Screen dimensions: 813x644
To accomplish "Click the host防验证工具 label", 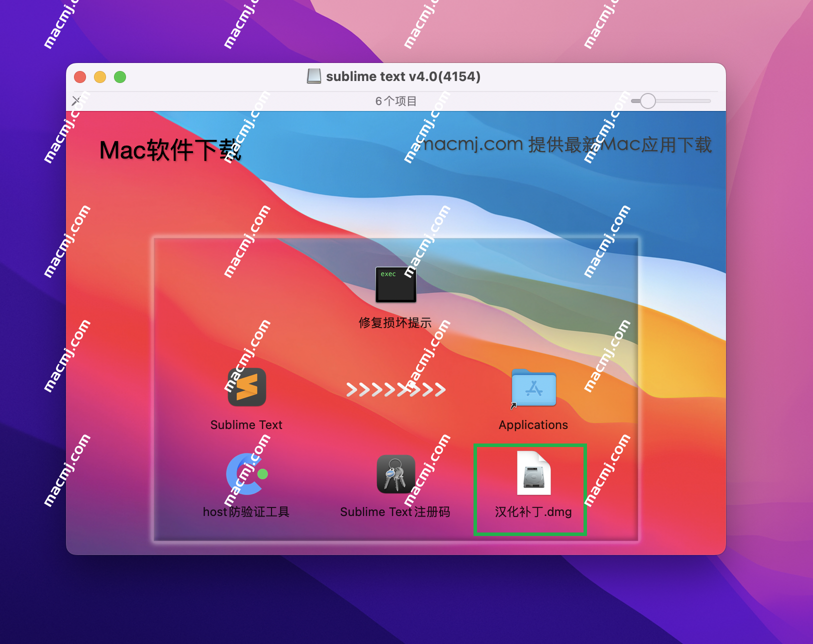I will point(246,512).
